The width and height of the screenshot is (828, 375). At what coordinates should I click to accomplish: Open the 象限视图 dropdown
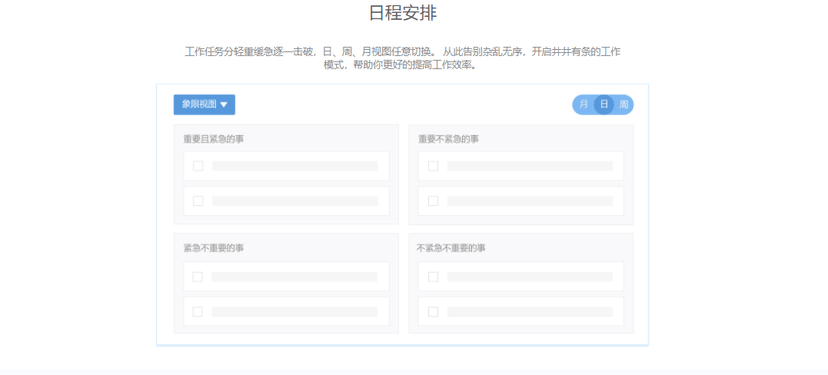coord(204,105)
